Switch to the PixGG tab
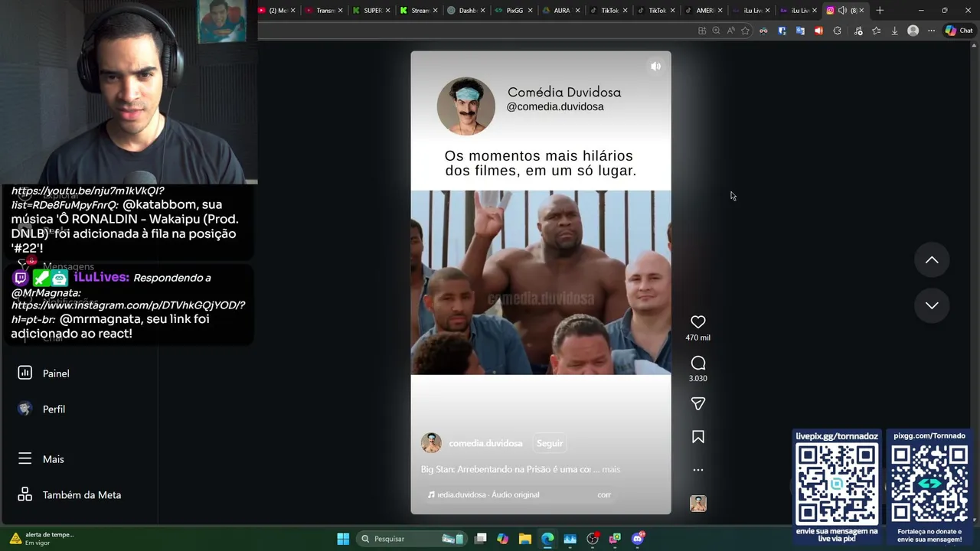 514,10
